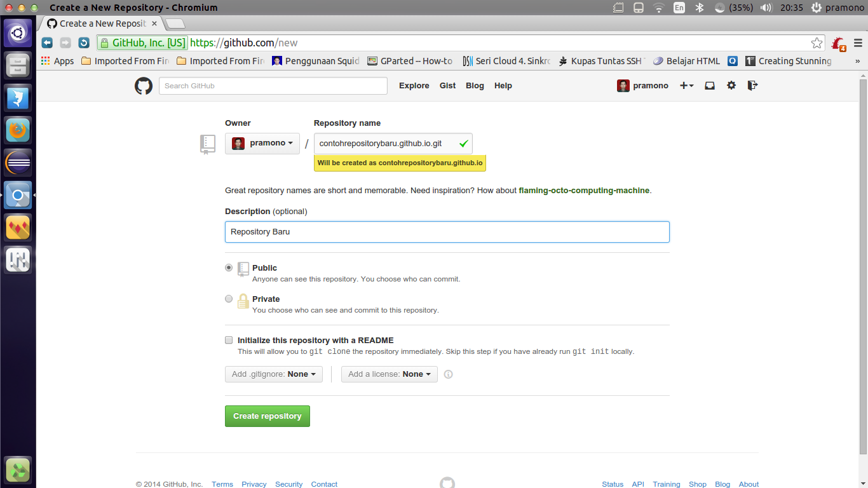The height and width of the screenshot is (488, 868).
Task: Open the Add a license dropdown
Action: (x=390, y=374)
